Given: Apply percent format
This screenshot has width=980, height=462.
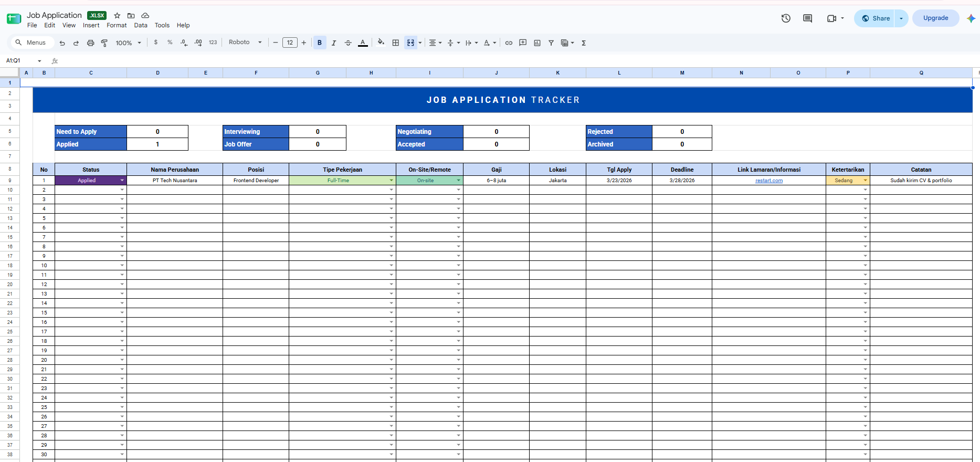Looking at the screenshot, I should click(170, 43).
